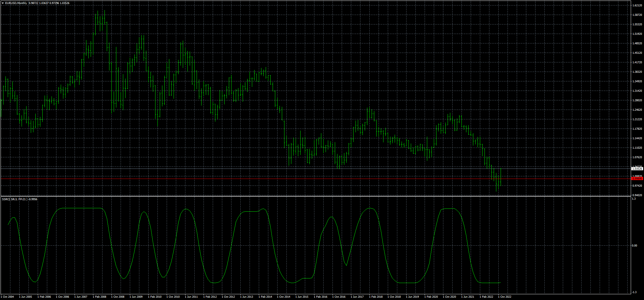Click the 1.24620 price axis label

tap(637, 110)
